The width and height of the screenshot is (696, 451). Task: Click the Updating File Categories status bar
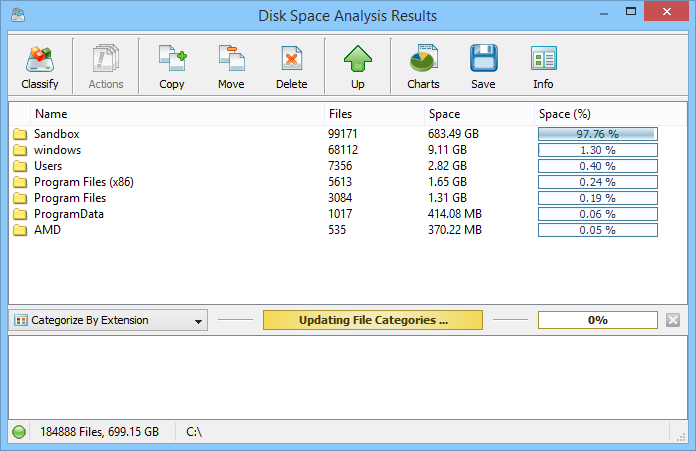[x=373, y=320]
